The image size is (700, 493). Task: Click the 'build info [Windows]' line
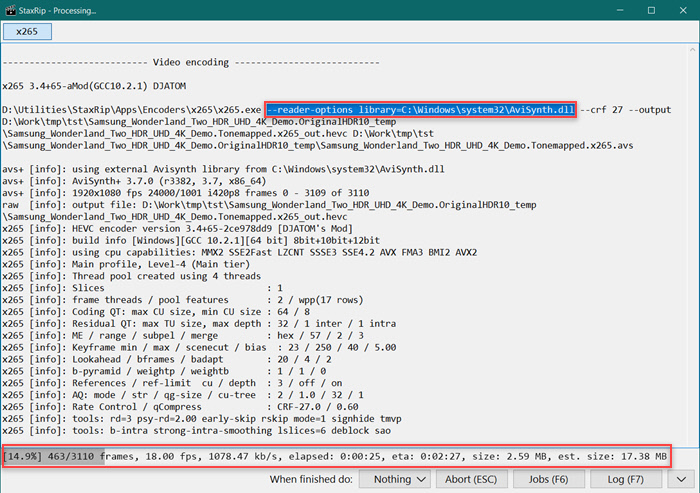pyautogui.click(x=191, y=240)
